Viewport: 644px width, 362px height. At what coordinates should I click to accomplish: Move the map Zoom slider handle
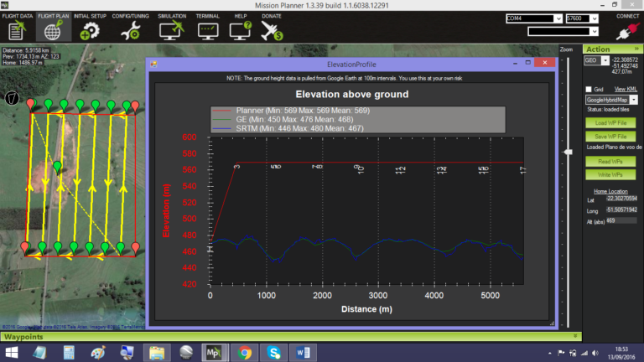pos(568,152)
